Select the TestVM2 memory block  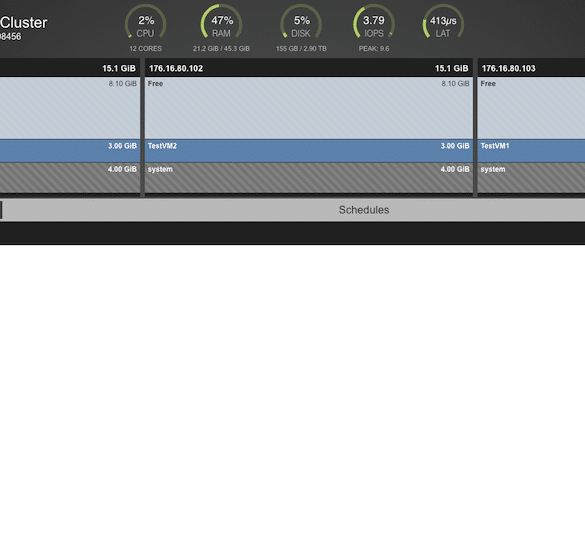coord(309,151)
